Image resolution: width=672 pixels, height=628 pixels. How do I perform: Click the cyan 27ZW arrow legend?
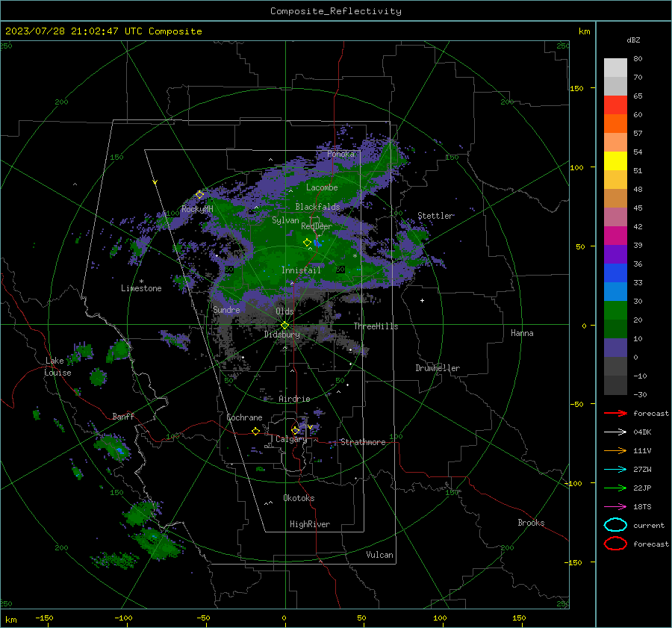click(615, 470)
